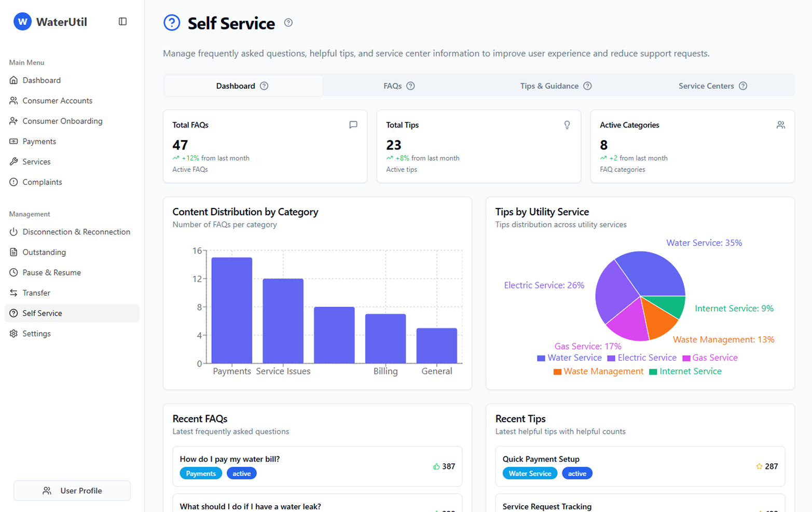Switch to the FAQs tab

(x=393, y=86)
